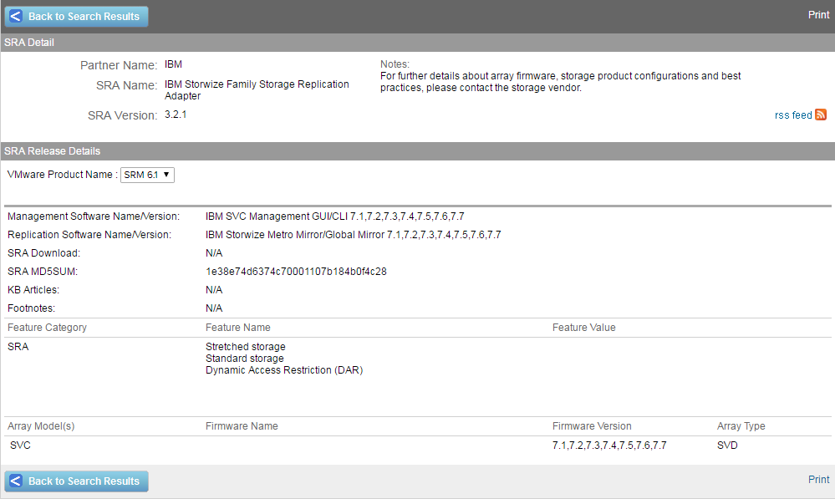Click the SVD array type cell
835x504 pixels.
pyautogui.click(x=727, y=445)
